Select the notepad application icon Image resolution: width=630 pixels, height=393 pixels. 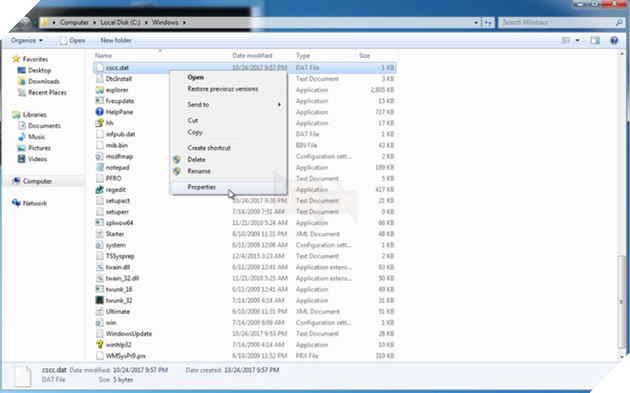[99, 168]
